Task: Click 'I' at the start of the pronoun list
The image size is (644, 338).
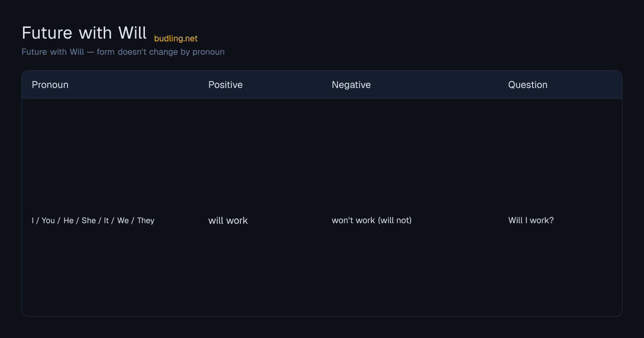Action: click(33, 221)
